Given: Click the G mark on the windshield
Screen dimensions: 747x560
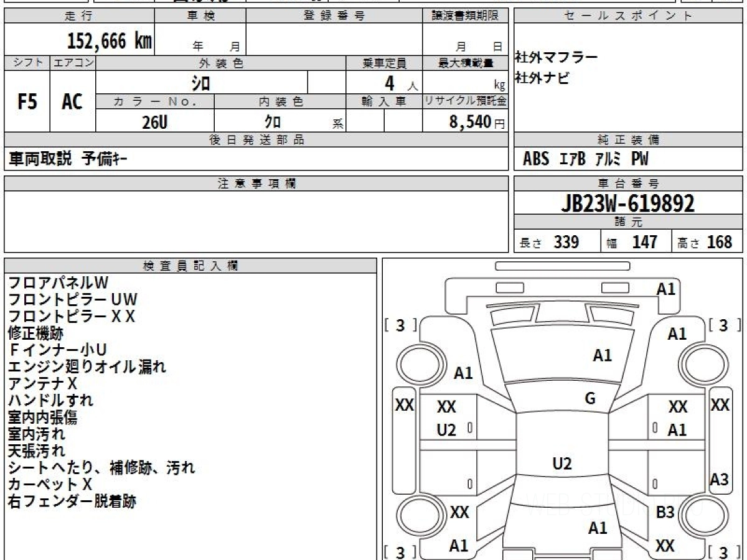Looking at the screenshot, I should (x=590, y=399).
